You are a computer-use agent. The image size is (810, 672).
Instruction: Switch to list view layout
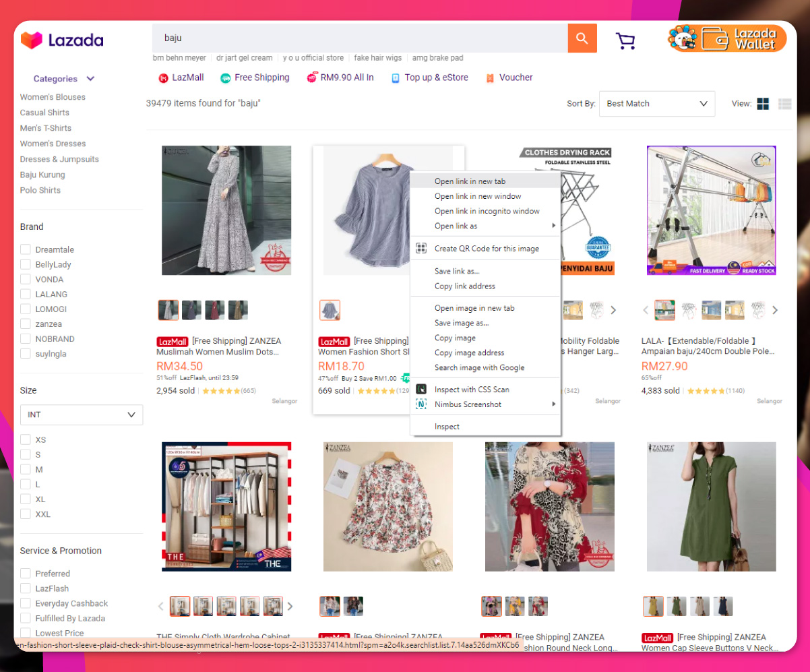(x=784, y=104)
